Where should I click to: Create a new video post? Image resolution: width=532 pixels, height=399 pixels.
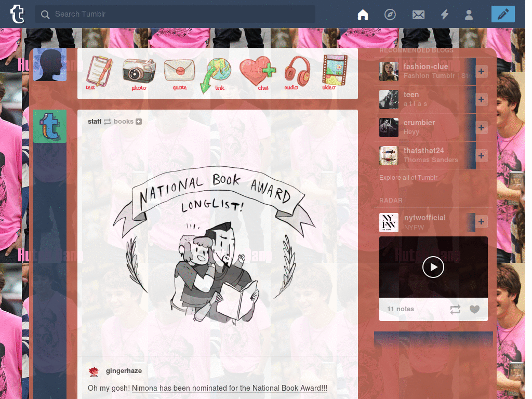(335, 72)
